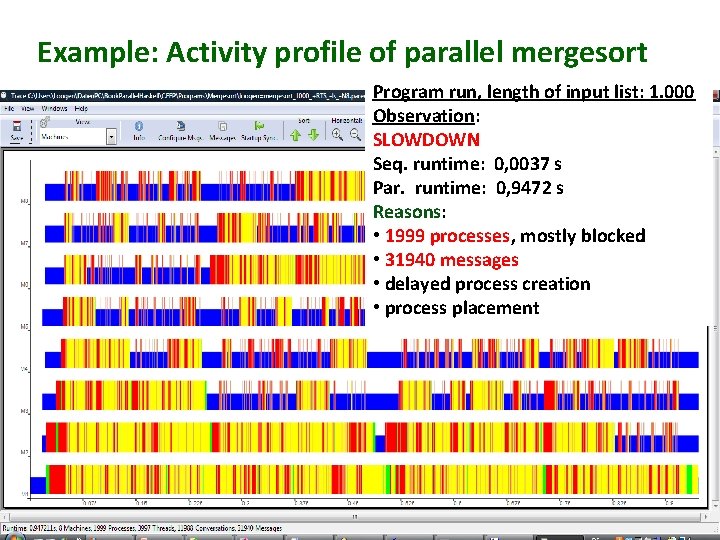The image size is (720, 540).
Task: Zoom out horizontally with the magnifier minus
Action: pos(355,134)
